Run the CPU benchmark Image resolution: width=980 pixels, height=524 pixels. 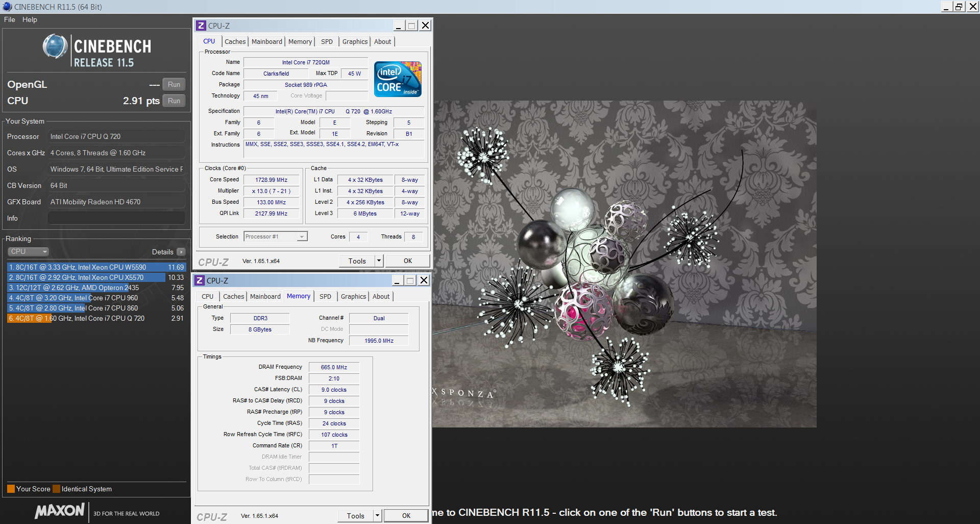[x=174, y=101]
